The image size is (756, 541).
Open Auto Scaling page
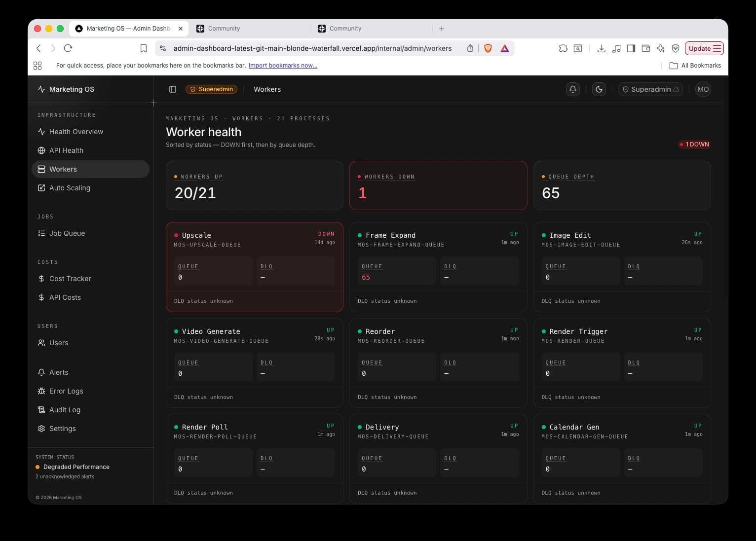(x=90, y=188)
